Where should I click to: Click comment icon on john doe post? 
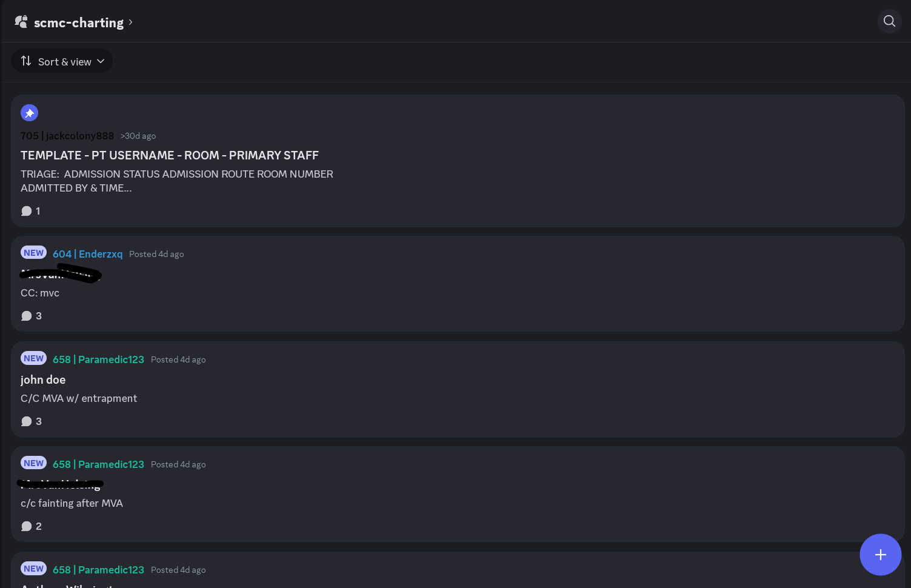pyautogui.click(x=26, y=421)
